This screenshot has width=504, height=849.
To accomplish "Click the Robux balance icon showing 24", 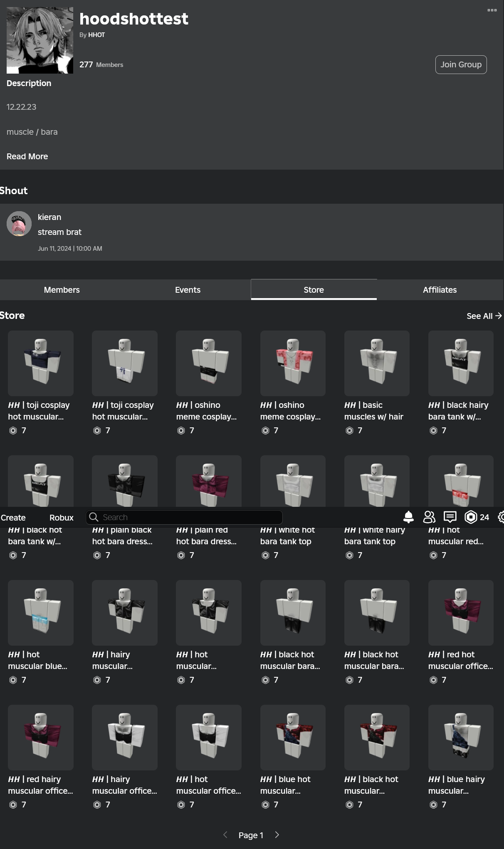I will pos(471,517).
